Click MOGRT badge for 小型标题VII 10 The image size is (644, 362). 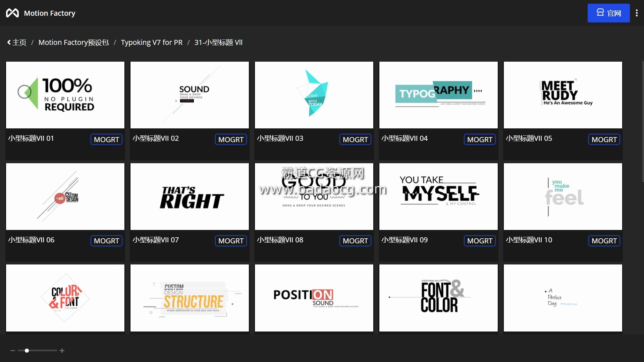pos(604,241)
